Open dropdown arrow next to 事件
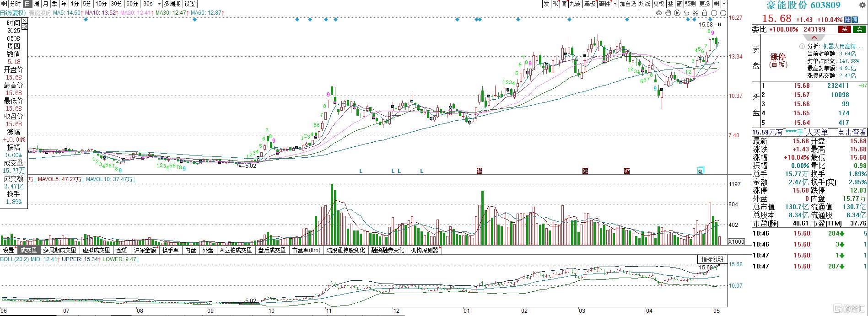The height and width of the screenshot is (316, 868). tap(615, 4)
